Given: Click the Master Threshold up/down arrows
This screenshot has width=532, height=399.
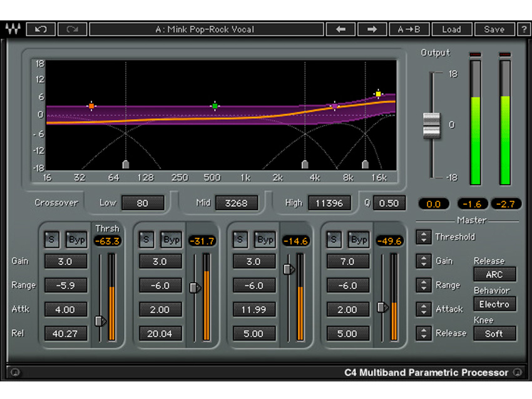Looking at the screenshot, I should 424,237.
